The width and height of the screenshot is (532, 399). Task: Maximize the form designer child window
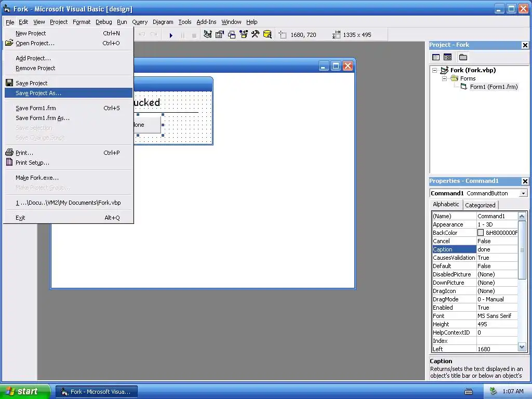pos(336,66)
